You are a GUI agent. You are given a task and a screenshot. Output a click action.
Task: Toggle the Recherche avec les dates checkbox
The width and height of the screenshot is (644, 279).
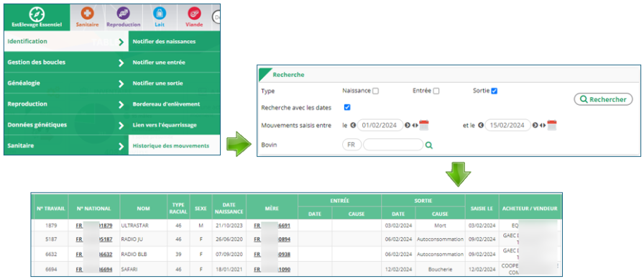pyautogui.click(x=347, y=107)
